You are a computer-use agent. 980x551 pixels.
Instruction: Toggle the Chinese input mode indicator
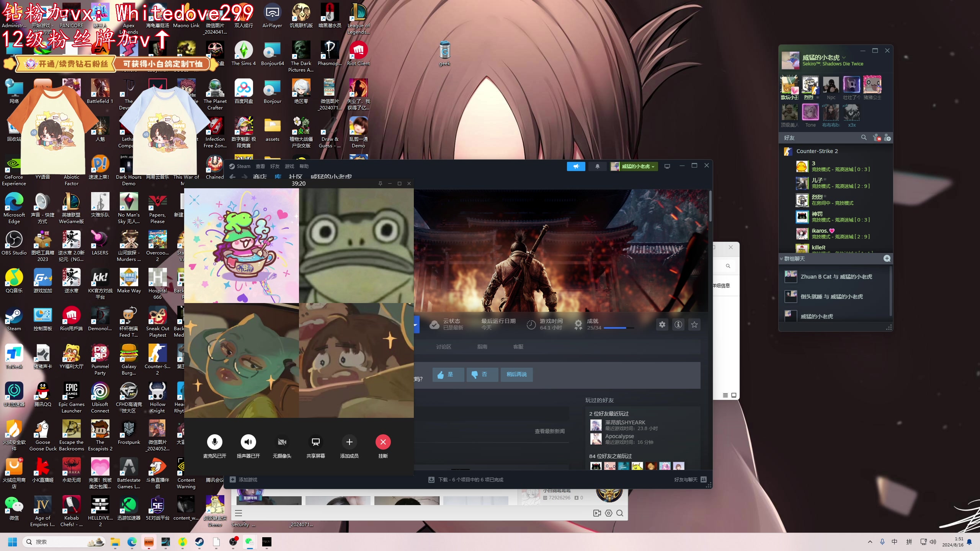tap(894, 542)
